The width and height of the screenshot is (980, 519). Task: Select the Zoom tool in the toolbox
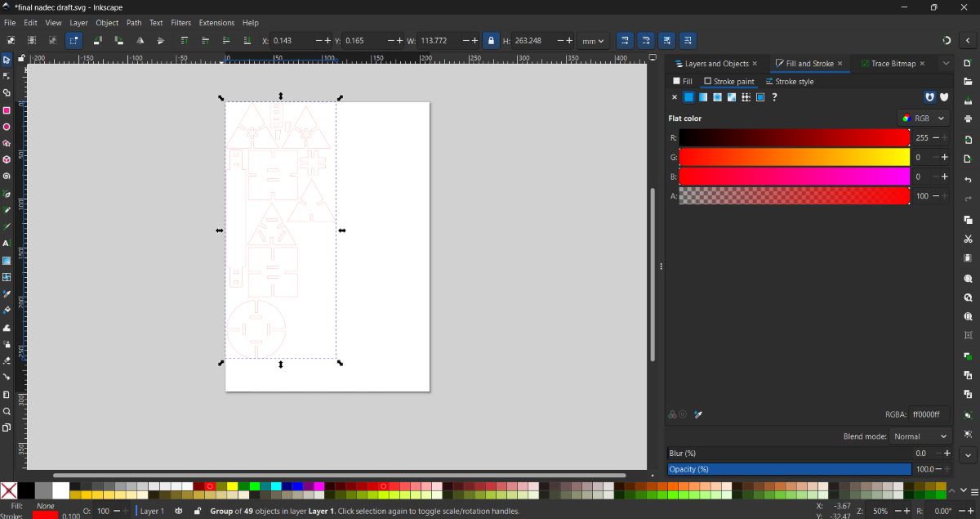(7, 411)
